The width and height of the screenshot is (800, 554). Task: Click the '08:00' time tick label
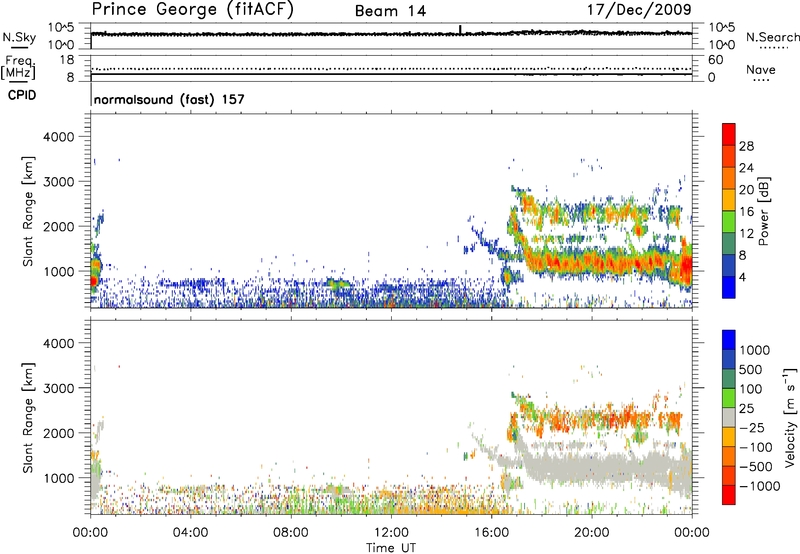click(x=290, y=533)
